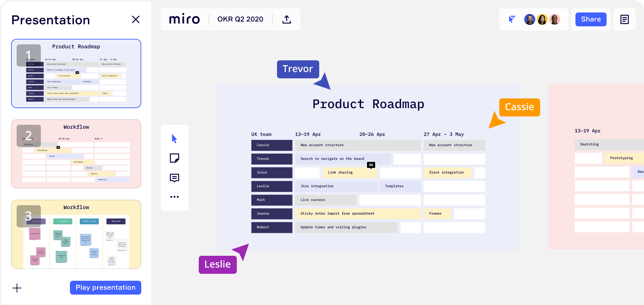Click the Share button
644x305 pixels.
coord(591,19)
